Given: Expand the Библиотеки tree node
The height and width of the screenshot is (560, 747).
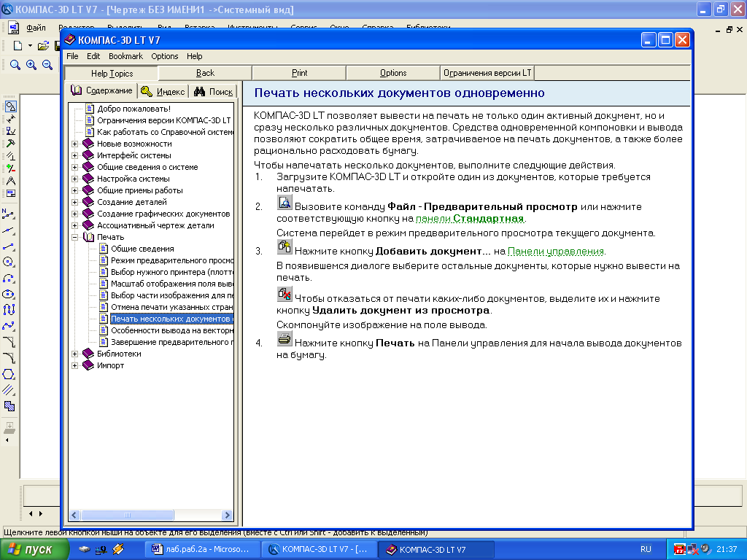Looking at the screenshot, I should pyautogui.click(x=75, y=354).
